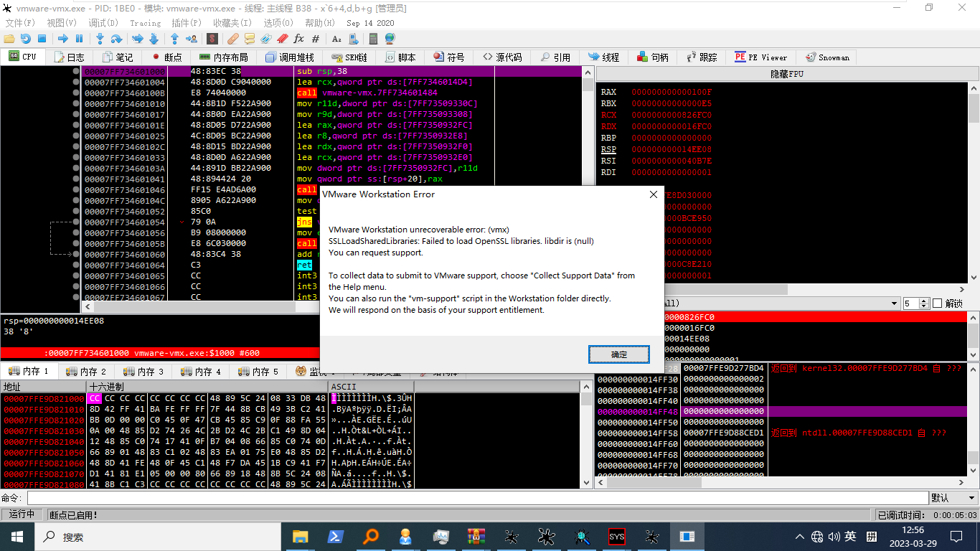Image resolution: width=980 pixels, height=551 pixels.
Task: Restart the debuggee via the restart icon
Action: tap(26, 39)
